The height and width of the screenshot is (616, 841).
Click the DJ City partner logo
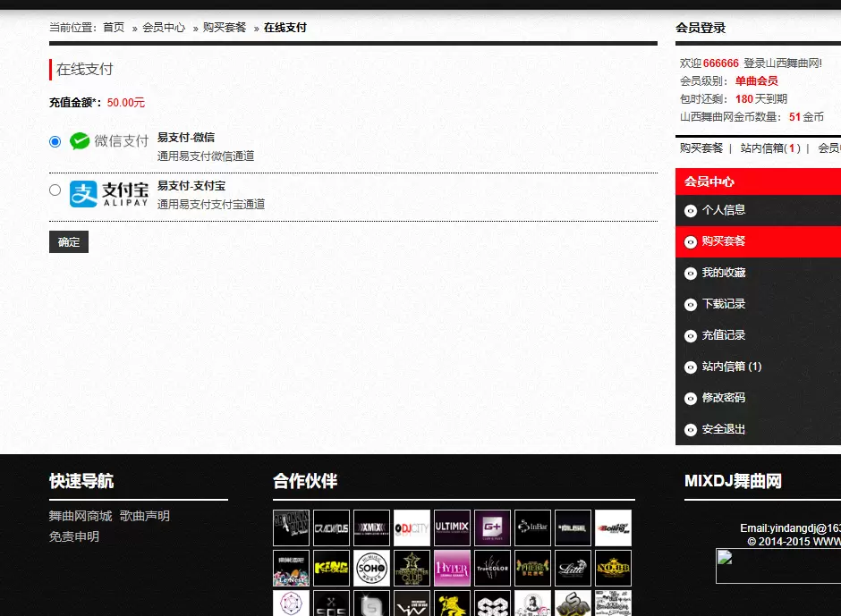(x=412, y=528)
